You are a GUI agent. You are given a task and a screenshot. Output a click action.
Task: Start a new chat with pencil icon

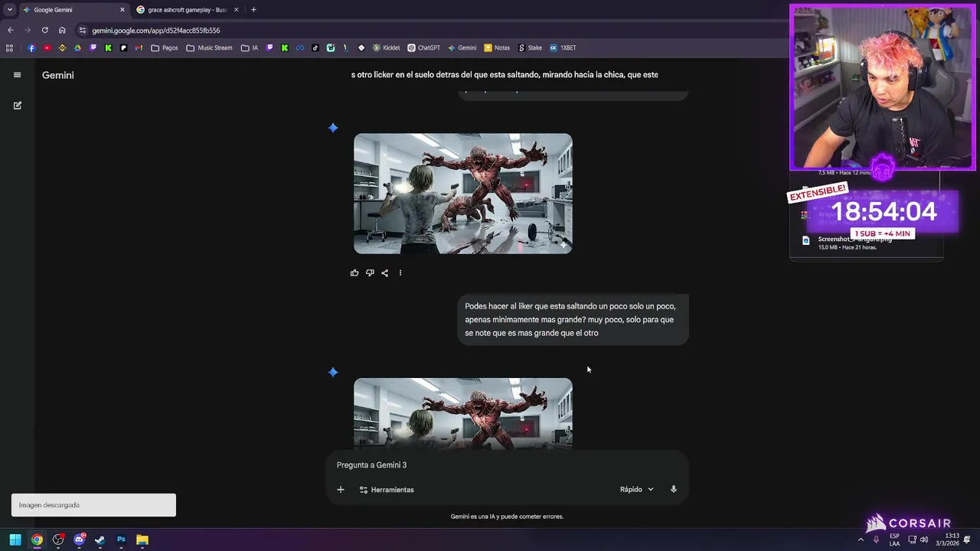17,106
